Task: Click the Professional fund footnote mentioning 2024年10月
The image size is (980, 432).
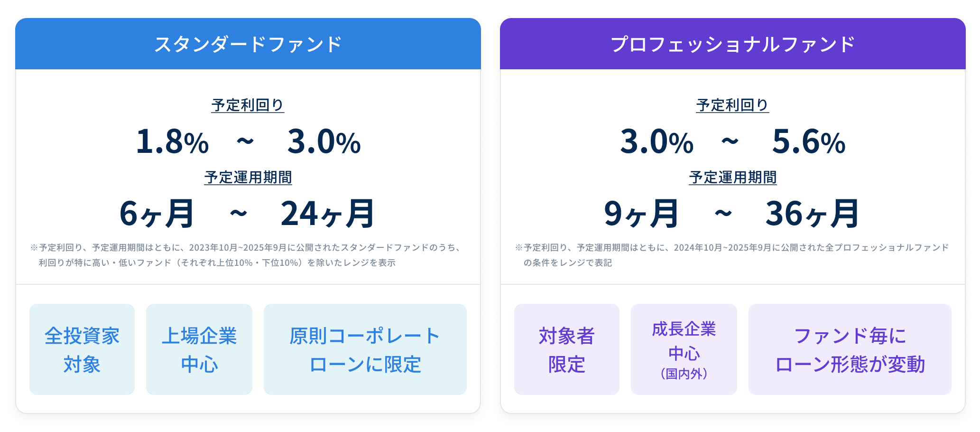Action: click(x=731, y=255)
